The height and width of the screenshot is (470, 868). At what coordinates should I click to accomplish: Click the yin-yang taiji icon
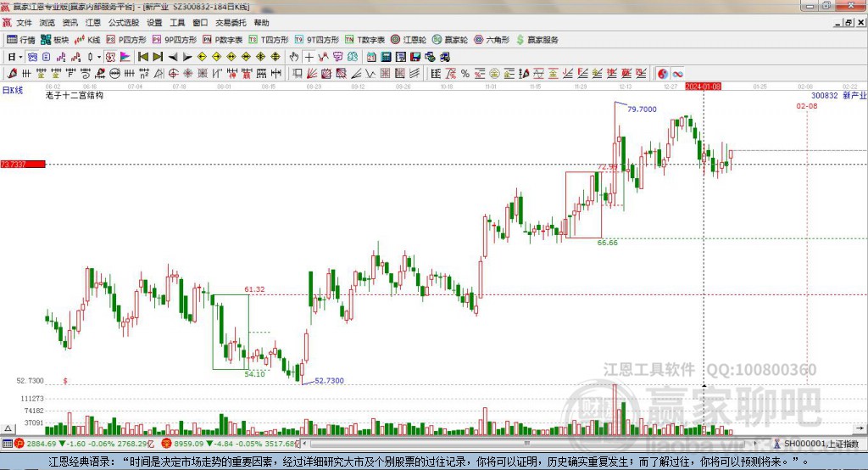pos(663,73)
